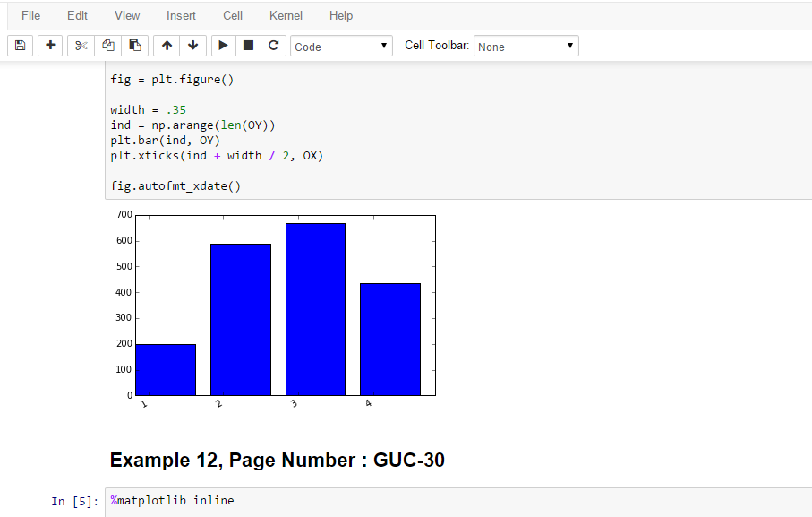The height and width of the screenshot is (517, 812).
Task: Copy the selected cell
Action: [108, 46]
